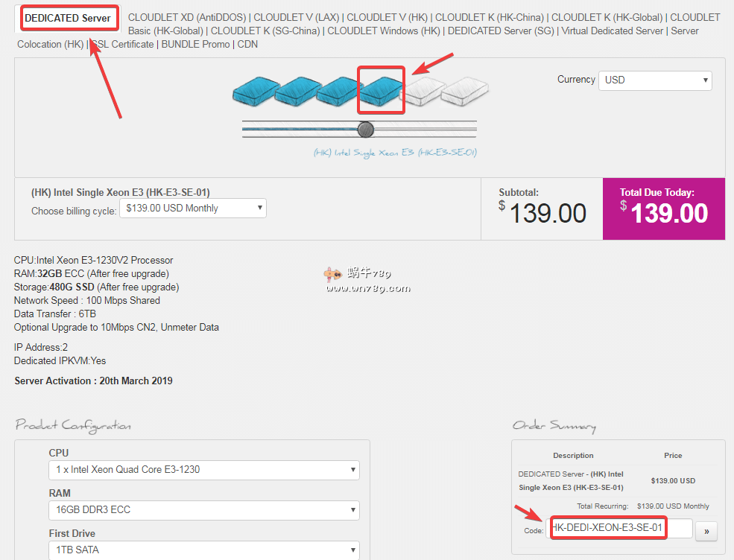The height and width of the screenshot is (560, 734).
Task: Select the second blue server icon
Action: [x=297, y=90]
